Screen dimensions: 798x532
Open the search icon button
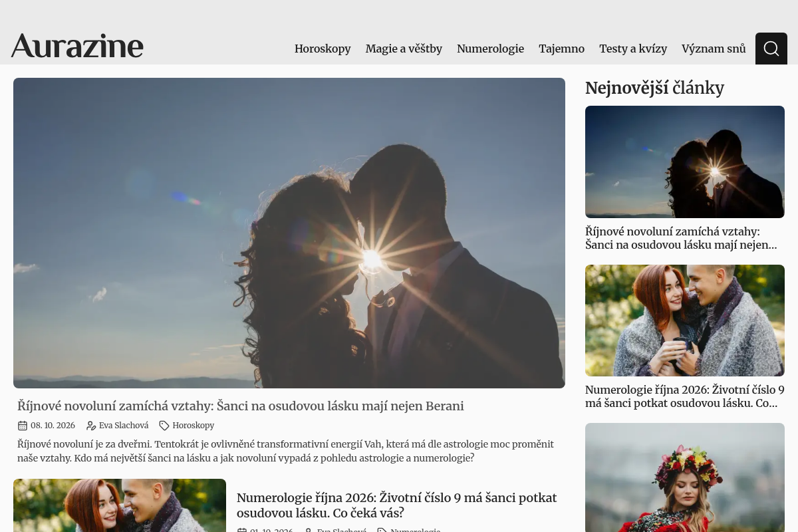pyautogui.click(x=771, y=49)
